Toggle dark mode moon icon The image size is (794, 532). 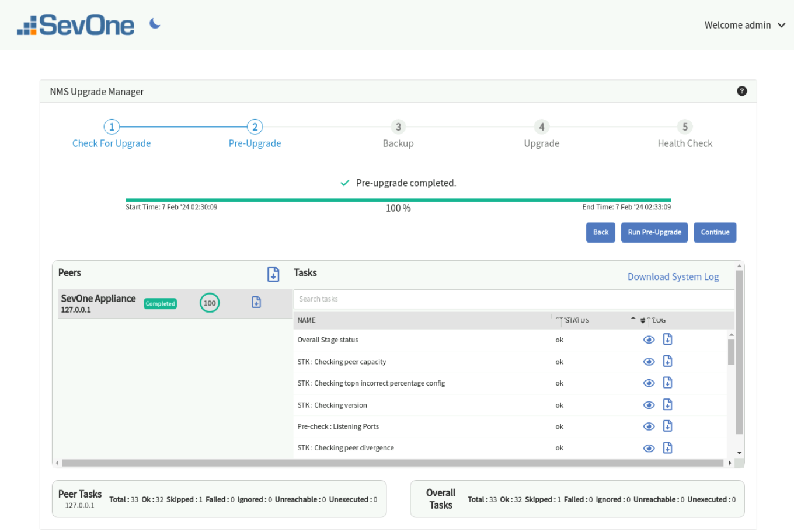tap(155, 23)
